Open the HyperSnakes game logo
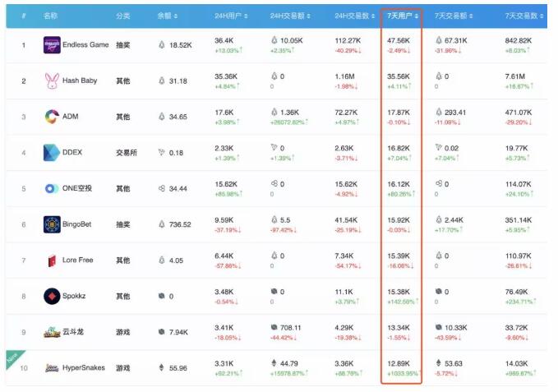This screenshot has width=558, height=392. (x=52, y=368)
